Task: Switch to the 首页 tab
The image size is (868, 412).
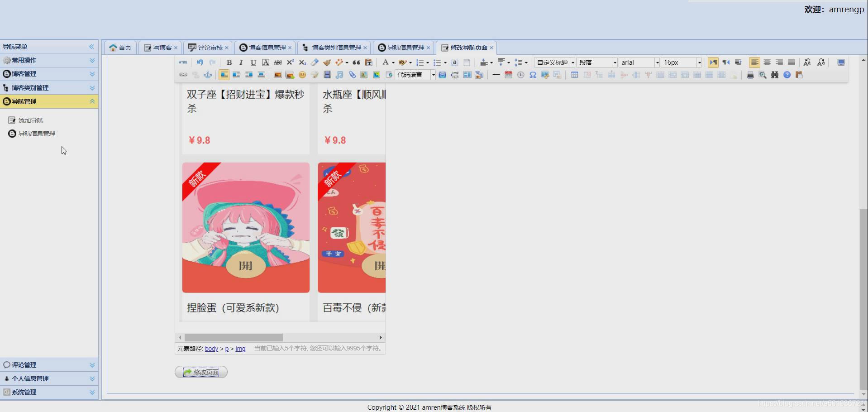Action: 120,47
